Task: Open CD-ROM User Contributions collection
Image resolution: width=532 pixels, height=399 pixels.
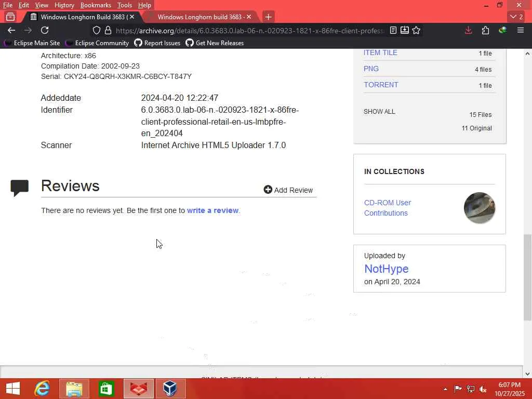Action: [388, 208]
